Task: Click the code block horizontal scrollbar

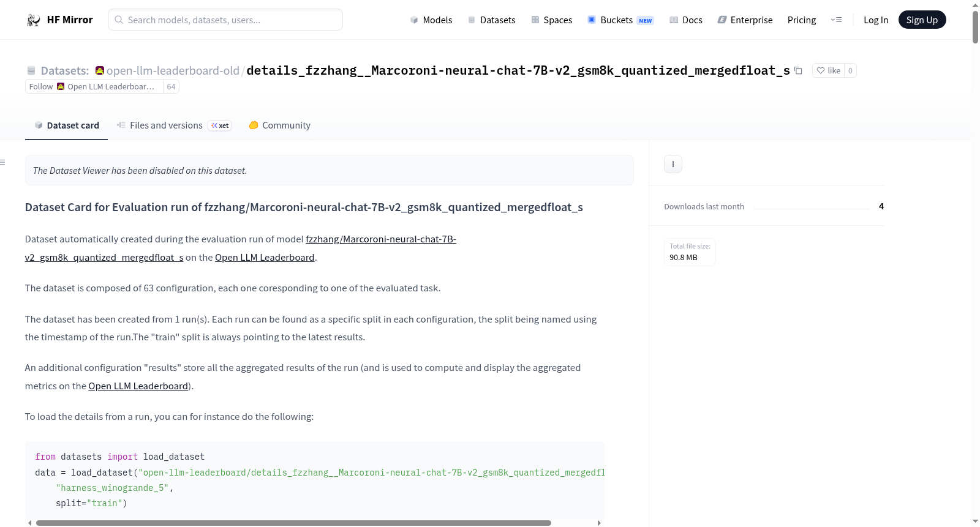Action: tap(293, 523)
